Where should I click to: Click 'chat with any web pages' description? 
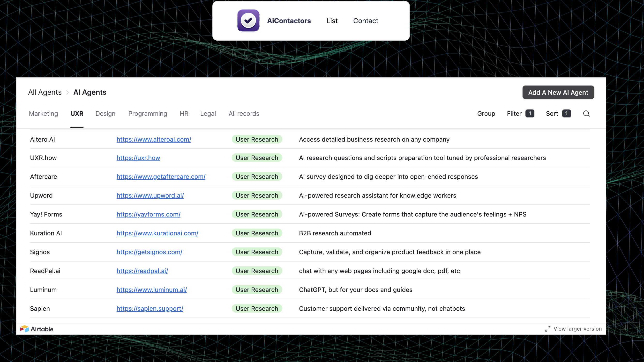379,271
